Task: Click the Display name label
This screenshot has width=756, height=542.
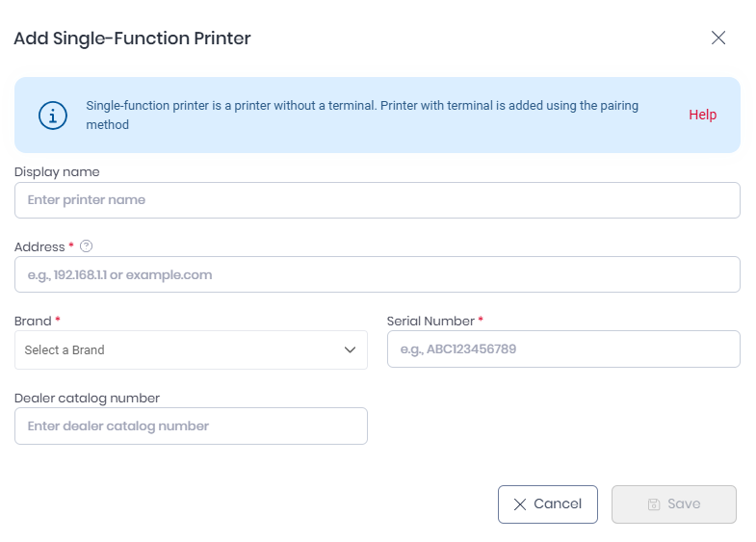Action: (57, 172)
